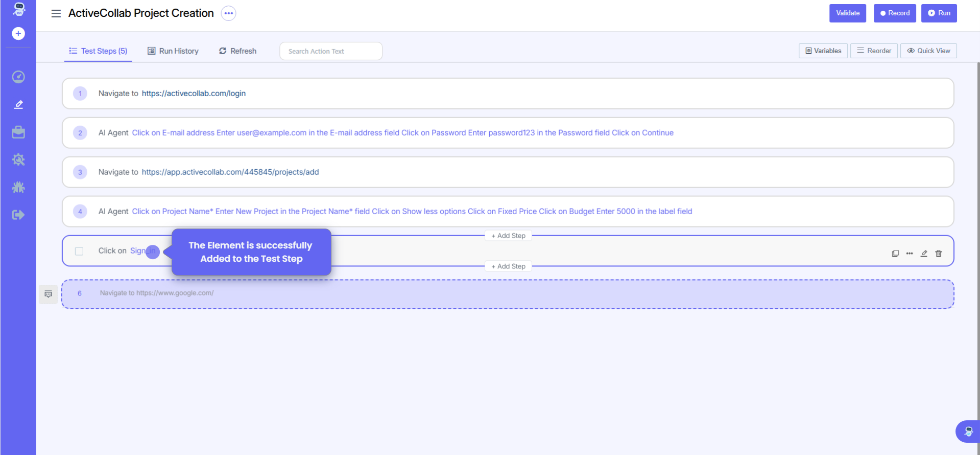Edit the 'Click on Sign in' step
This screenshot has height=455, width=980.
tap(924, 254)
